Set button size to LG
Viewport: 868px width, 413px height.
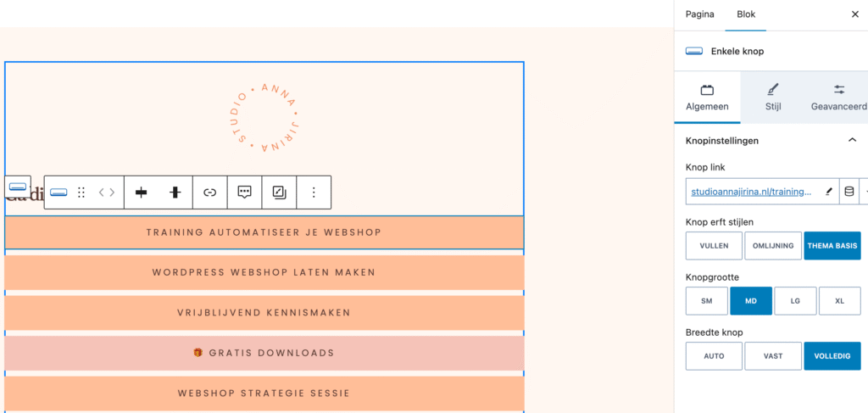point(795,301)
